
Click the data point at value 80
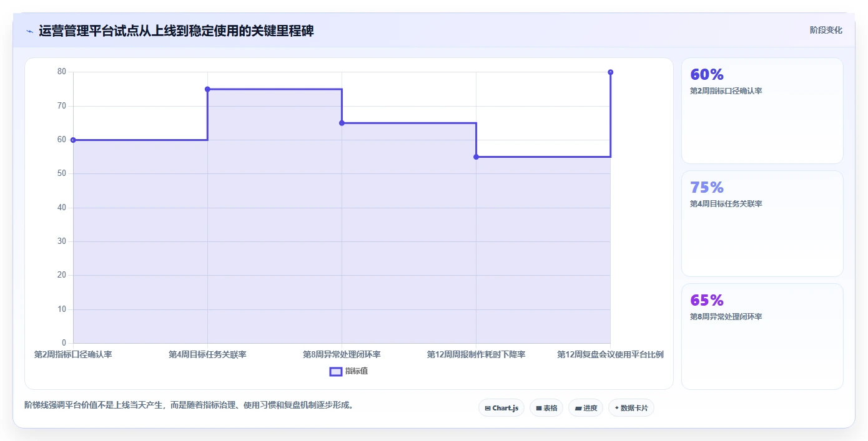(x=610, y=72)
